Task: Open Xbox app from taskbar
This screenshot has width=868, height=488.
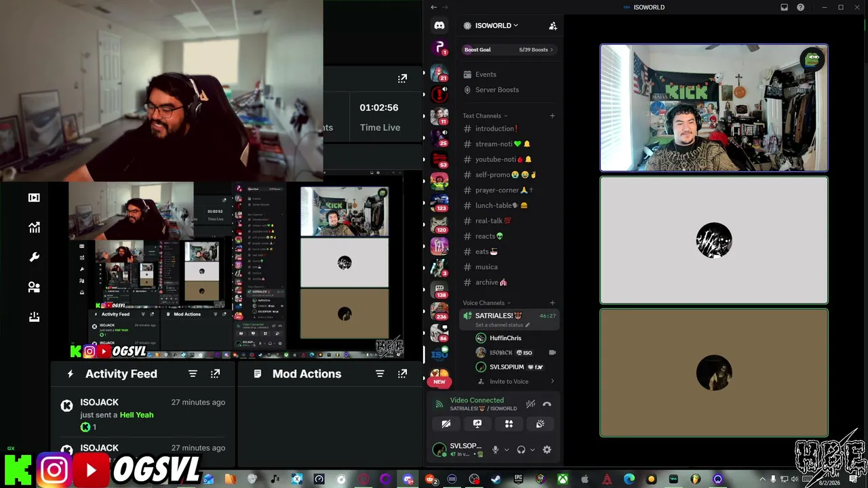Action: point(562,479)
